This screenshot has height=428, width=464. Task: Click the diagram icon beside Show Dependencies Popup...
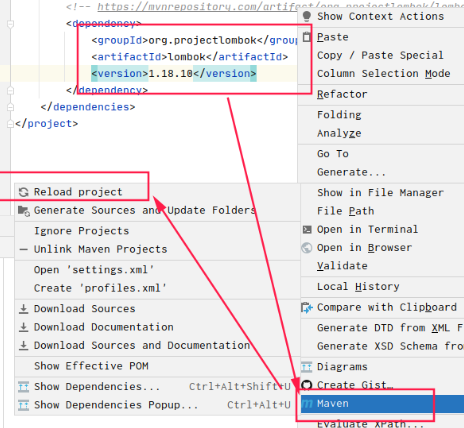[x=23, y=405]
